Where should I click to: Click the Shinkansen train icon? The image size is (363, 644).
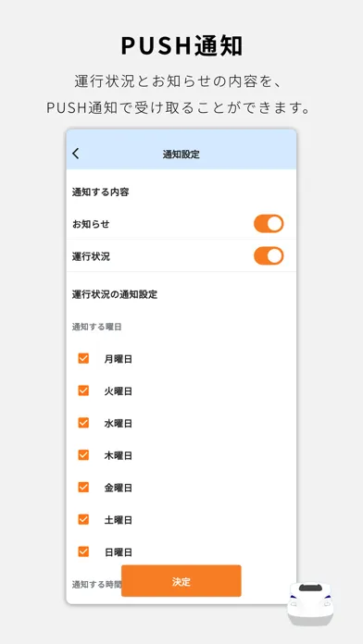pyautogui.click(x=310, y=603)
